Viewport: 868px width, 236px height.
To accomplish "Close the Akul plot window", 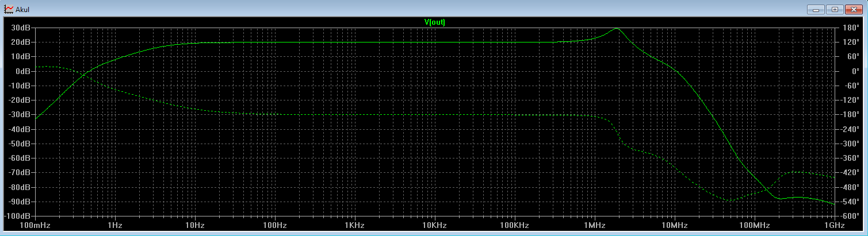I will coord(854,9).
